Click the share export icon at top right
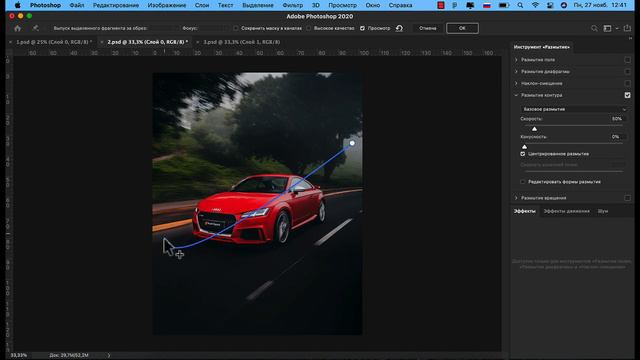Image resolution: width=640 pixels, height=360 pixels. click(x=627, y=28)
